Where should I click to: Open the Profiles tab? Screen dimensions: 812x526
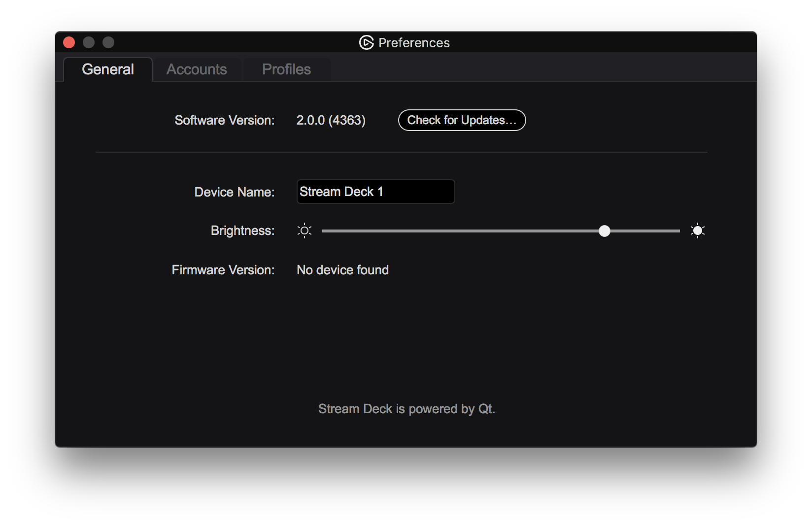pos(286,69)
